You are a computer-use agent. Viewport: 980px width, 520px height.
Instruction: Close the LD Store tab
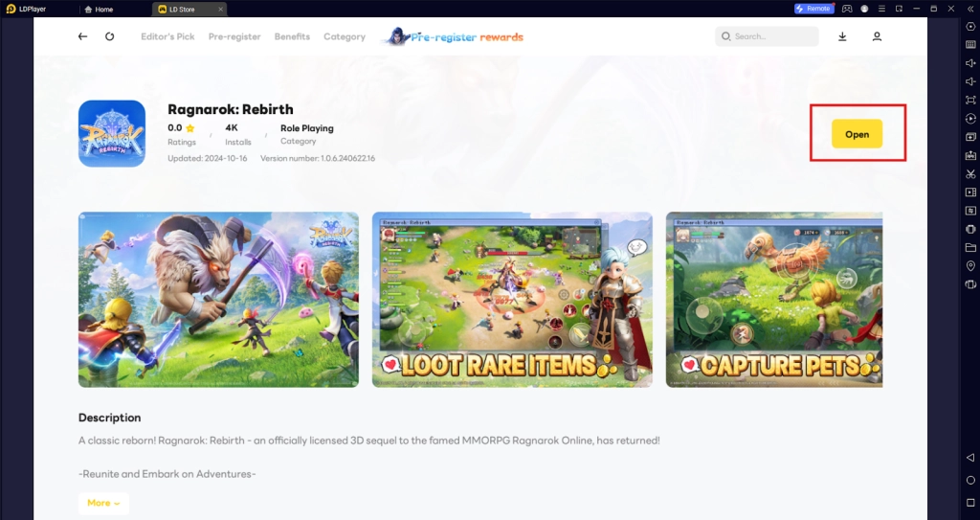point(220,10)
